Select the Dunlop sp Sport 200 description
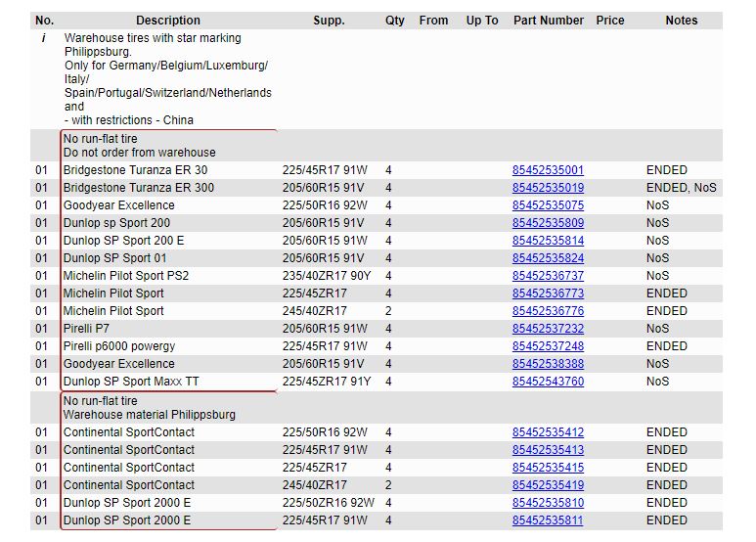This screenshot has height=542, width=756. [116, 223]
